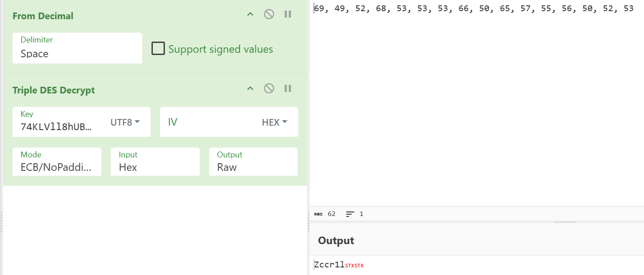The width and height of the screenshot is (644, 275).
Task: Click the output text Zccr1l
Action: pos(329,265)
